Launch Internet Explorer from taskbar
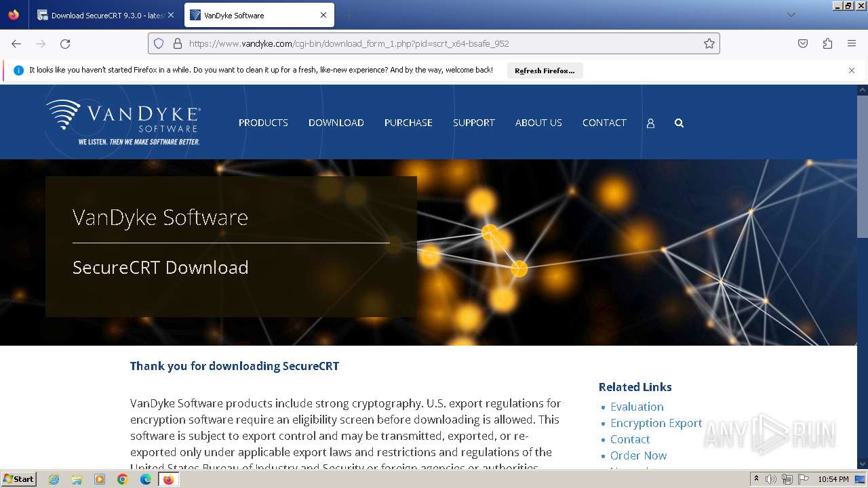This screenshot has width=868, height=488. [x=54, y=479]
